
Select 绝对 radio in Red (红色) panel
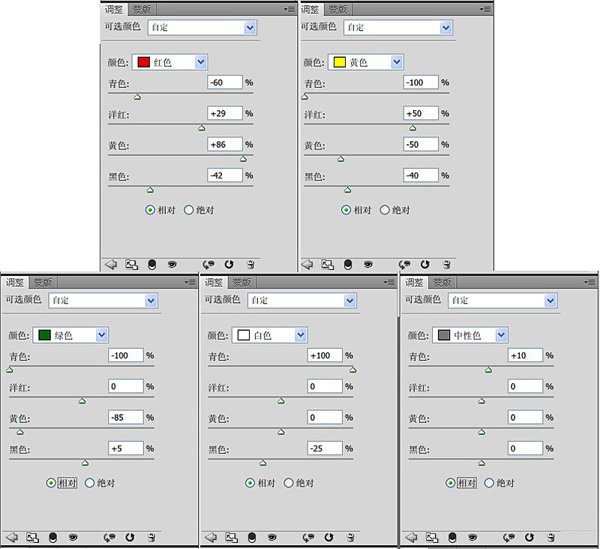(189, 210)
